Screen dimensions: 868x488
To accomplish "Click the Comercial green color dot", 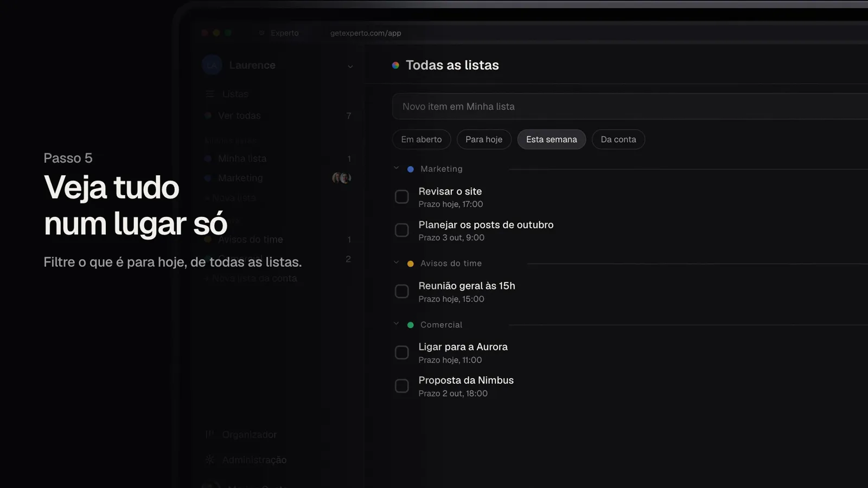I will (x=411, y=325).
